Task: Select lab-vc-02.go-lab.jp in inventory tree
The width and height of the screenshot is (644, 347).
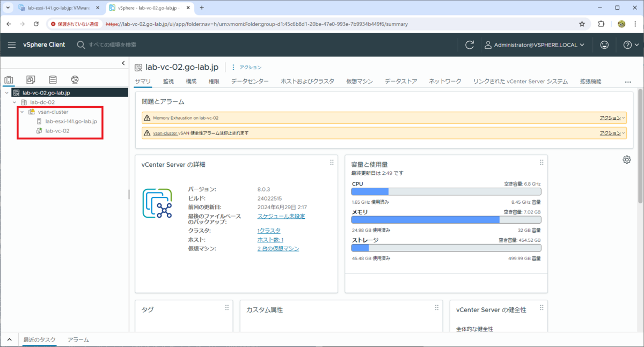Action: [x=46, y=93]
